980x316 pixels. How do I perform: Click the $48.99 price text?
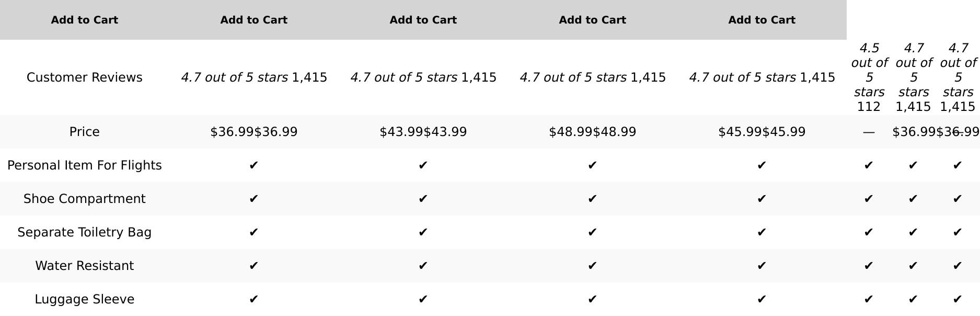tap(592, 132)
